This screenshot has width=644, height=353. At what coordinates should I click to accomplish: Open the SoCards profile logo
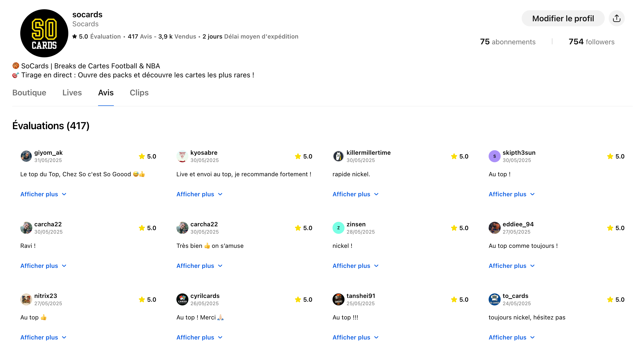(44, 33)
